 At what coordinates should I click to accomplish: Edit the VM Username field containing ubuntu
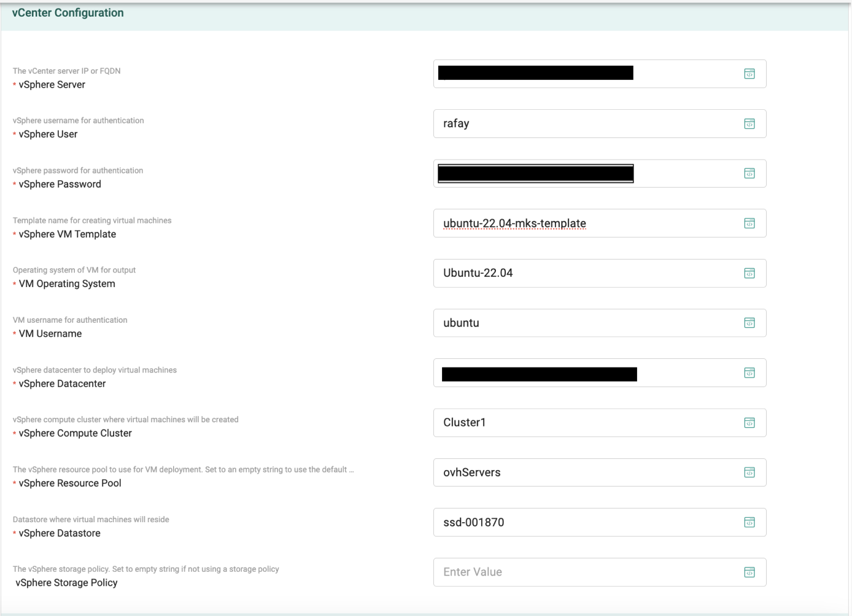tap(600, 323)
